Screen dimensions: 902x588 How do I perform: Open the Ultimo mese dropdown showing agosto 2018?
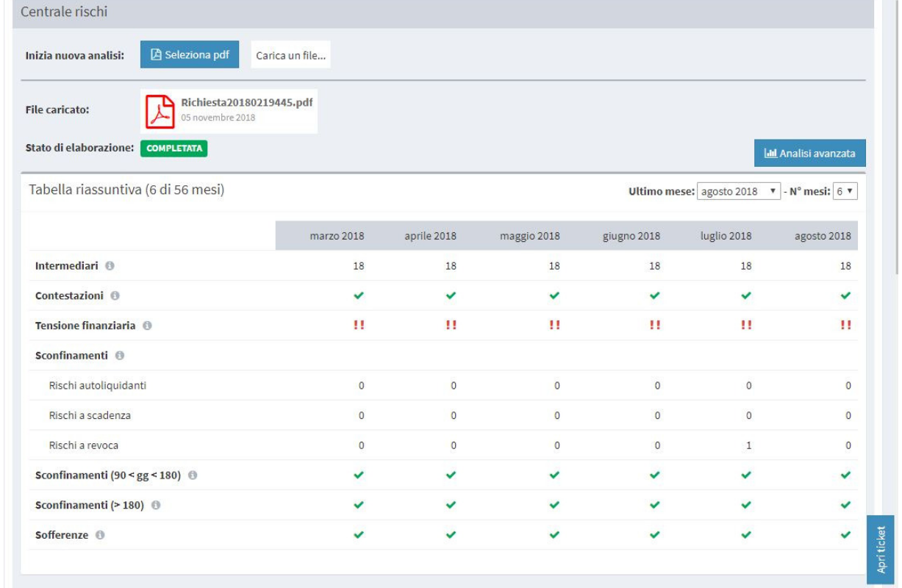tap(738, 191)
